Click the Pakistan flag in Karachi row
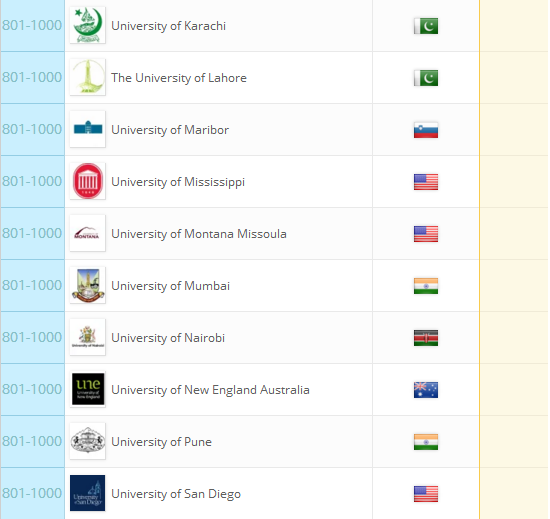The image size is (550, 519). pos(426,26)
